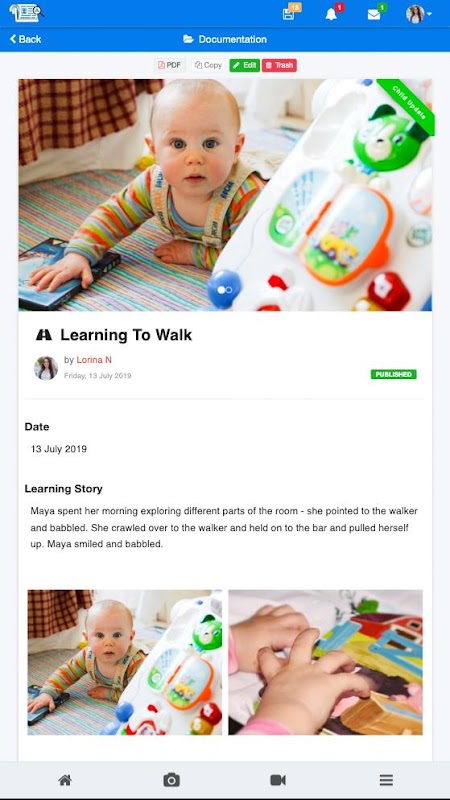Click the Documentation folder heading
This screenshot has width=450, height=800.
225,39
